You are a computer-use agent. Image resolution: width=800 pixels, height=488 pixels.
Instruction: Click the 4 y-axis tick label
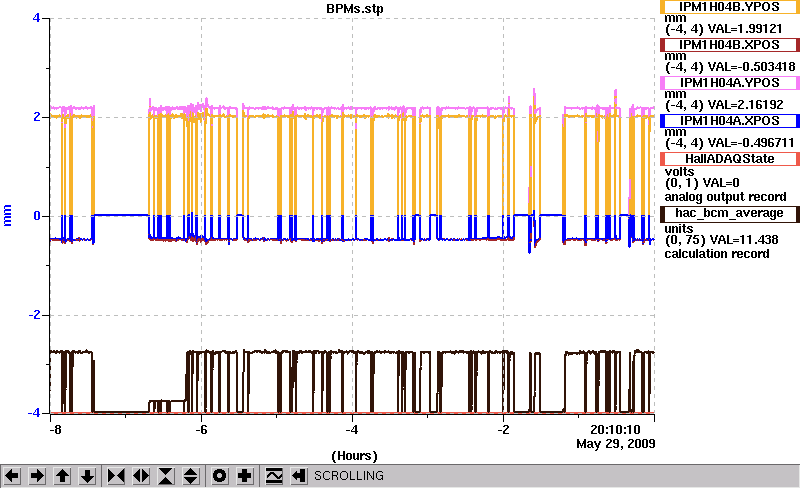click(x=36, y=18)
